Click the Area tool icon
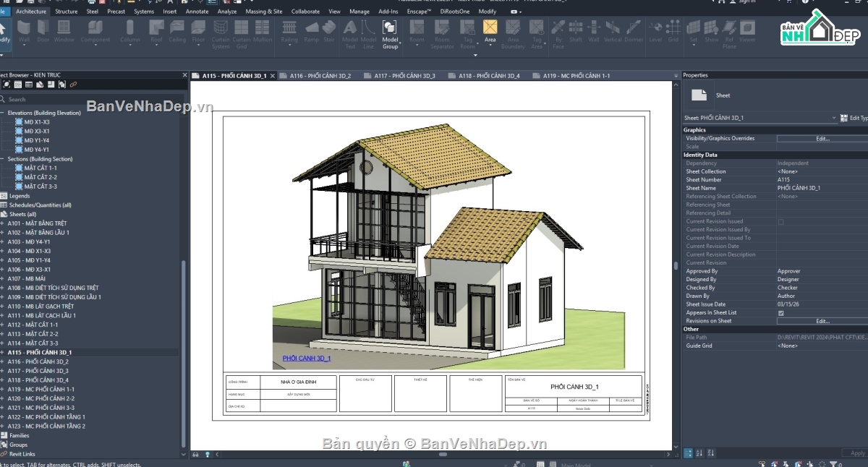The width and height of the screenshot is (868, 467). [x=490, y=27]
